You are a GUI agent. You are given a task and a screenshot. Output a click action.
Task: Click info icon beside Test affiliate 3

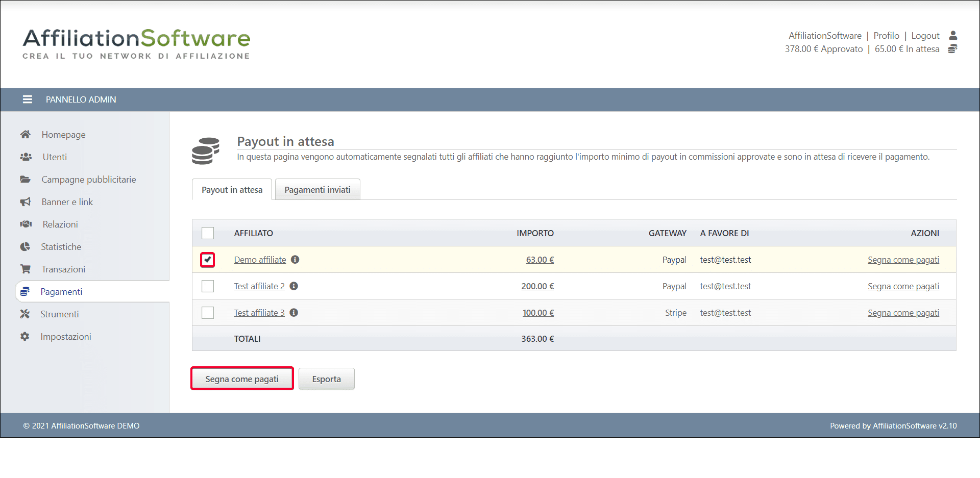pyautogui.click(x=294, y=313)
